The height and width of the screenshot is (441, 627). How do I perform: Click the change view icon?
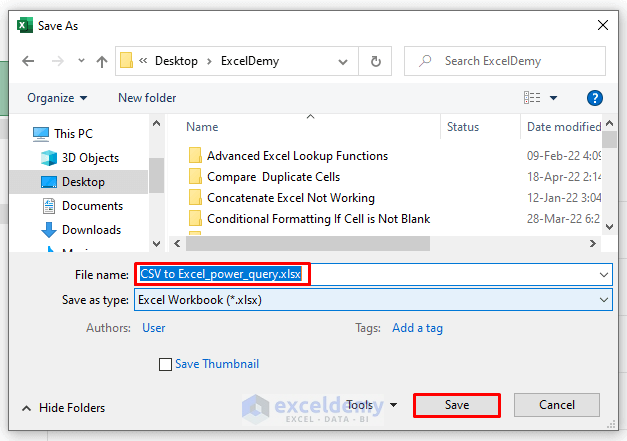coord(533,98)
